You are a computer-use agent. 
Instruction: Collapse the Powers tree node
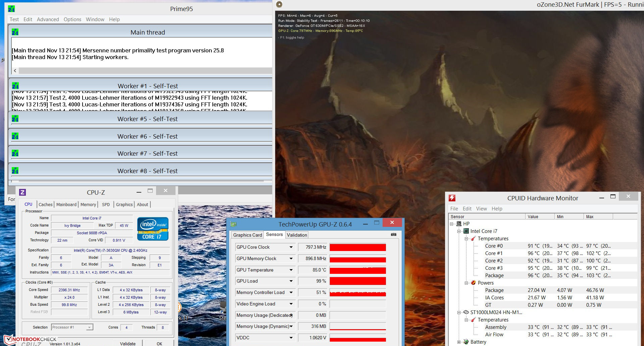point(466,283)
